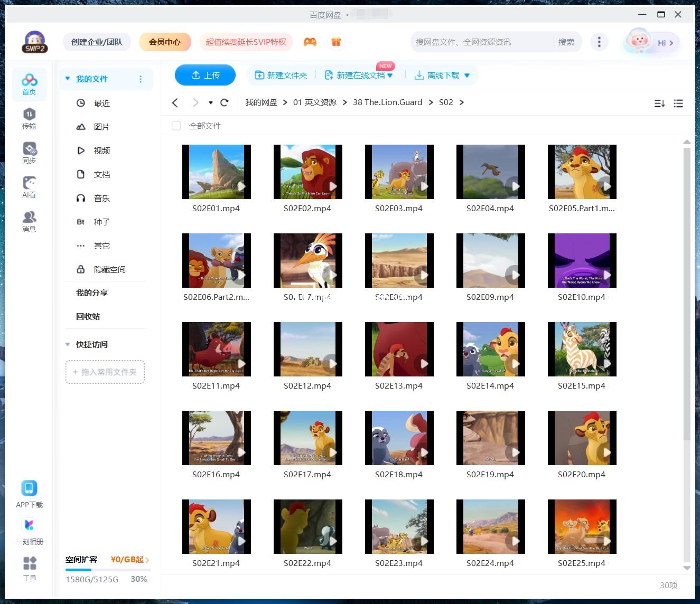Open the S02E10.mp4 video thumbnail
Image resolution: width=700 pixels, height=604 pixels.
pos(582,261)
